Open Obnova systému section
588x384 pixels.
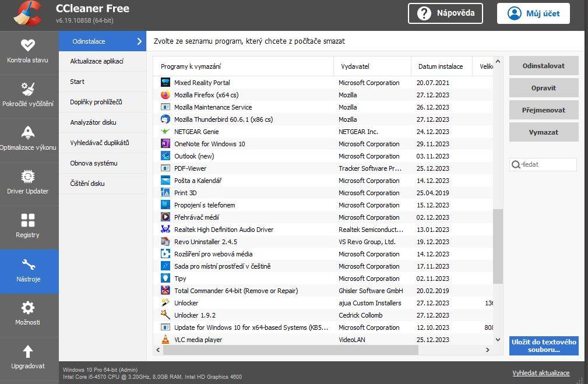point(103,163)
